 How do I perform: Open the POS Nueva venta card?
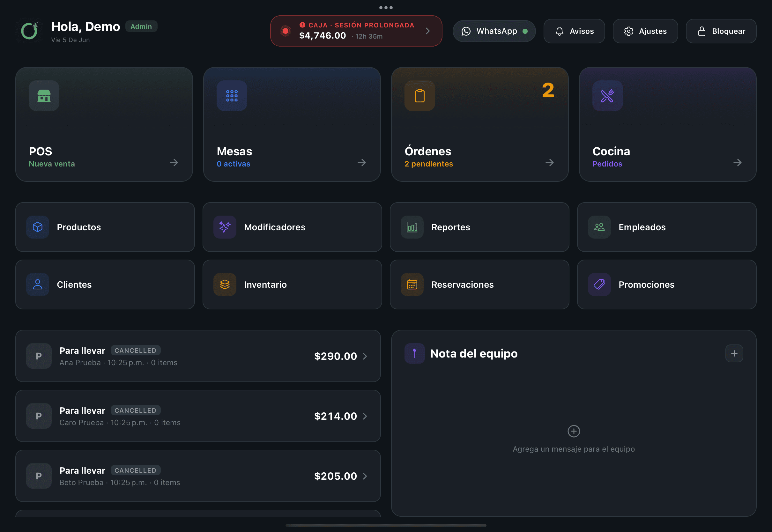point(104,124)
